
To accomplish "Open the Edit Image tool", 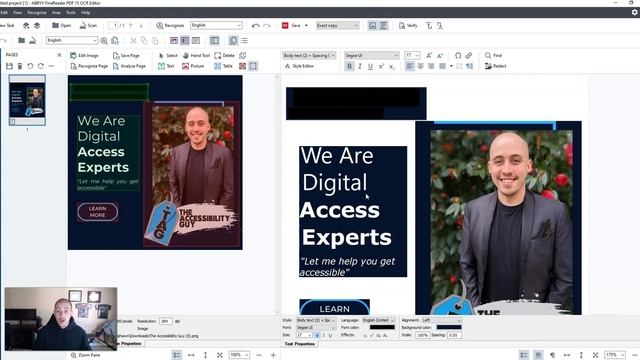I will (x=84, y=55).
